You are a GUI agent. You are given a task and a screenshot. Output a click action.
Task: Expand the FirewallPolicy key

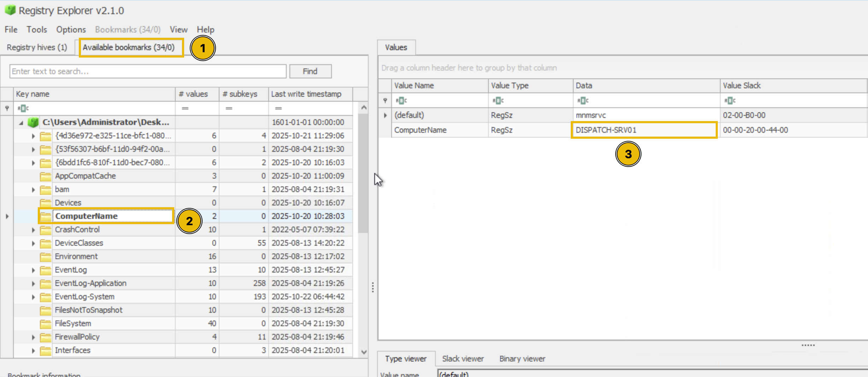33,337
